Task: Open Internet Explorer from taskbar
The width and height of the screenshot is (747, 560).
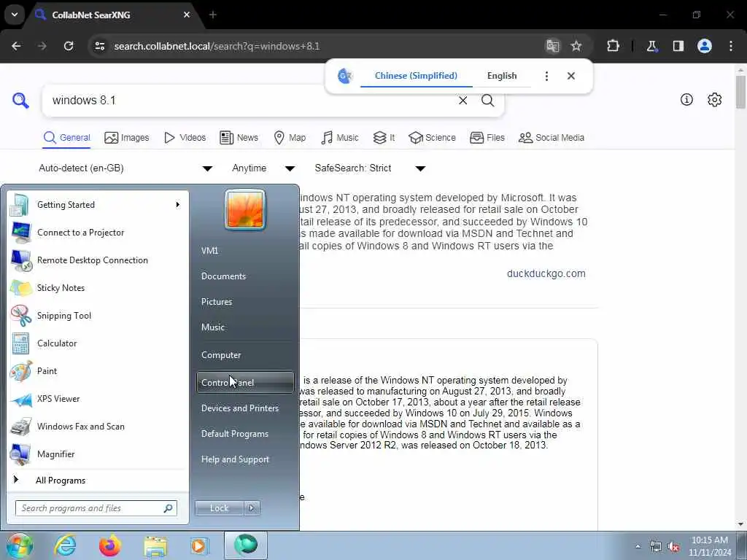Action: pyautogui.click(x=65, y=545)
